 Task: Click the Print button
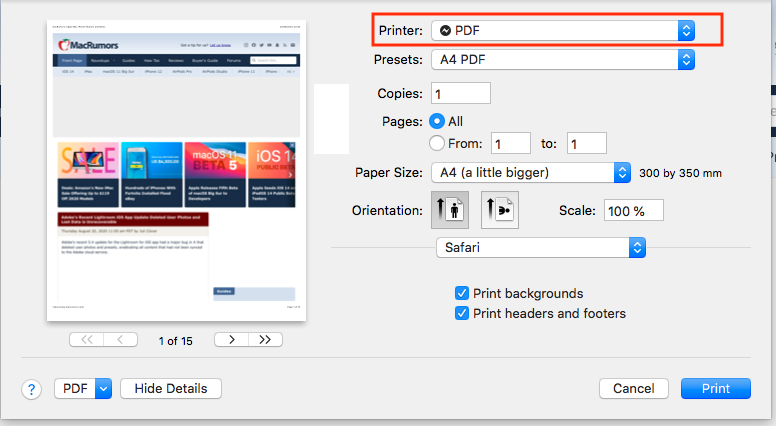[716, 389]
